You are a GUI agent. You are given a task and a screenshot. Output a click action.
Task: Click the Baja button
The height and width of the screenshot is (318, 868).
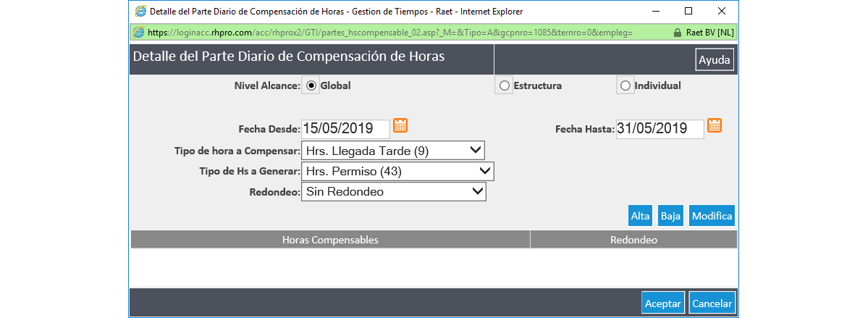pyautogui.click(x=670, y=216)
